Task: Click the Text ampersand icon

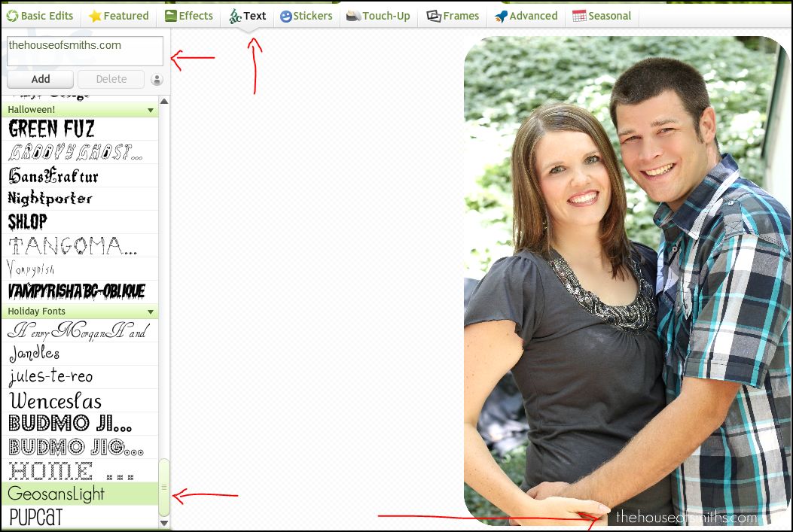Action: (x=235, y=16)
